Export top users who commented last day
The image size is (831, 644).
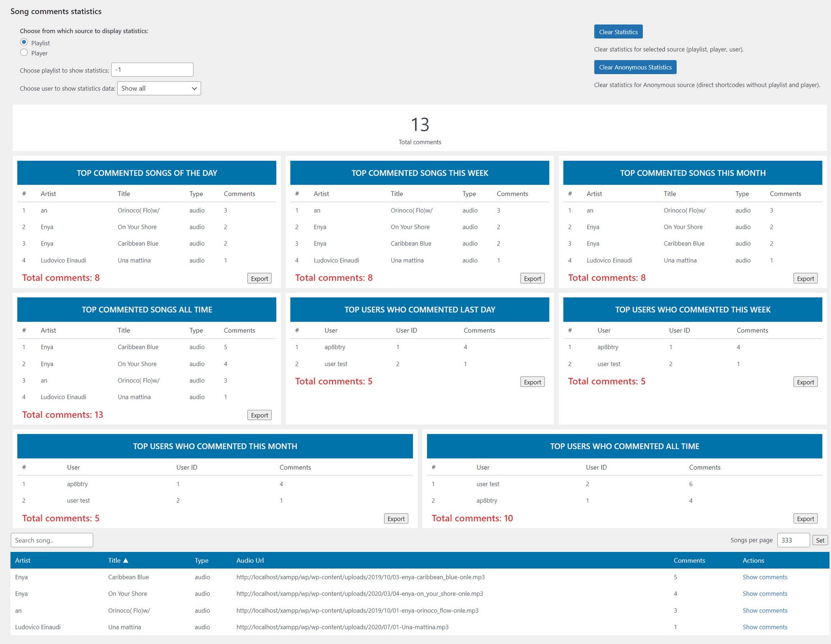(x=532, y=382)
